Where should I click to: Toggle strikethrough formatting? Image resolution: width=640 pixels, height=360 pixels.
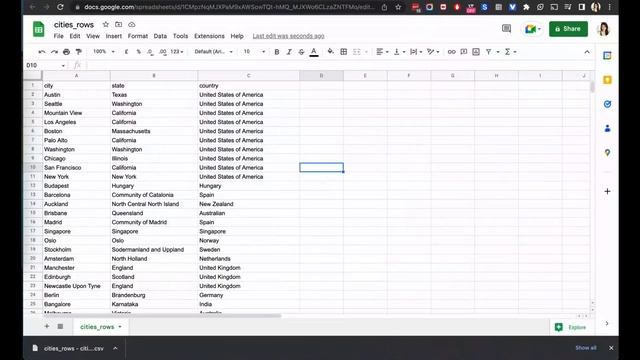(301, 52)
